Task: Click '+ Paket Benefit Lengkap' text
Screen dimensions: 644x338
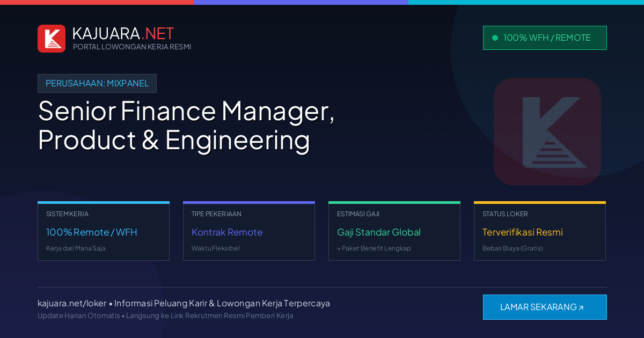Action: point(374,248)
